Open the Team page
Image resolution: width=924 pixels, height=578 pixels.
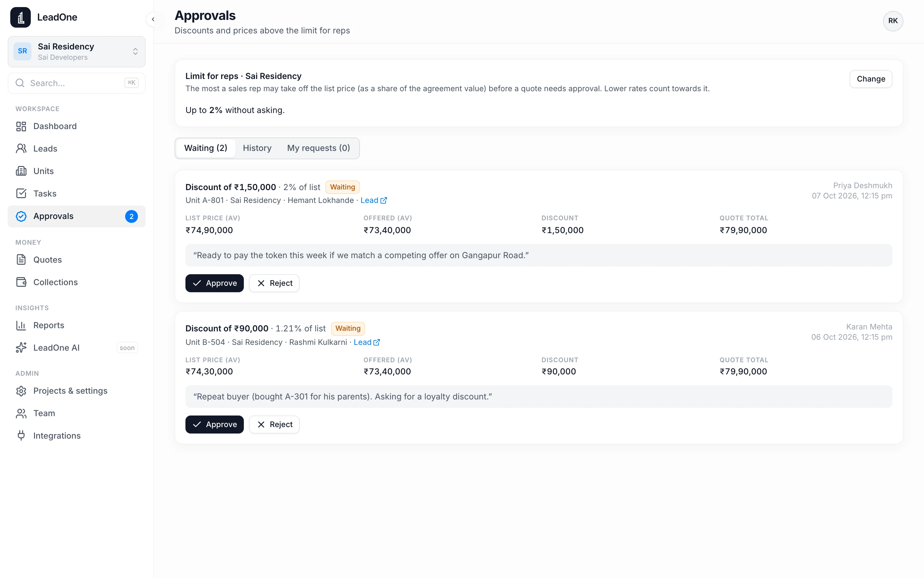(76, 413)
